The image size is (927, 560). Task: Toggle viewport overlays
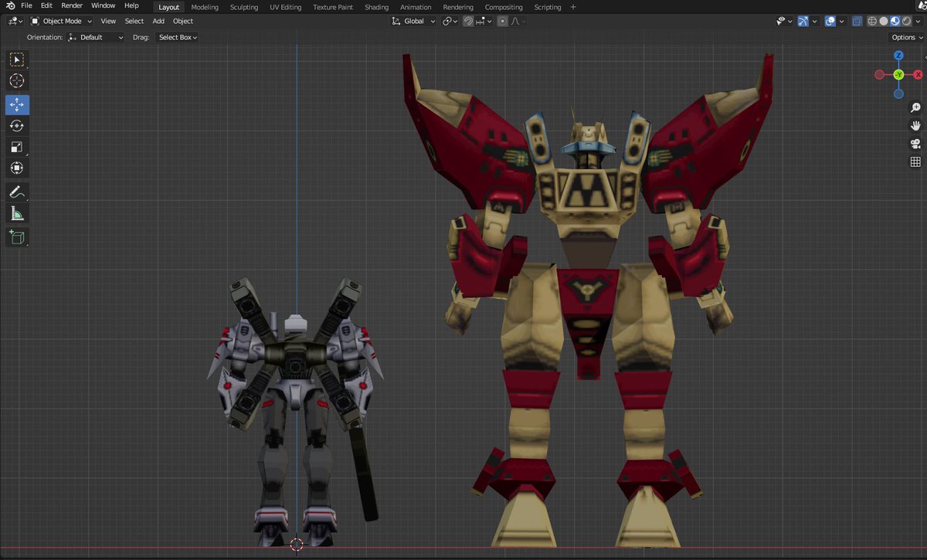click(x=830, y=22)
